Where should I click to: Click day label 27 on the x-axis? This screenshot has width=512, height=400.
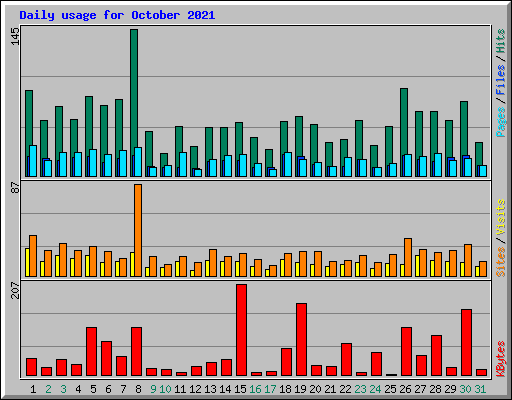pos(420,389)
